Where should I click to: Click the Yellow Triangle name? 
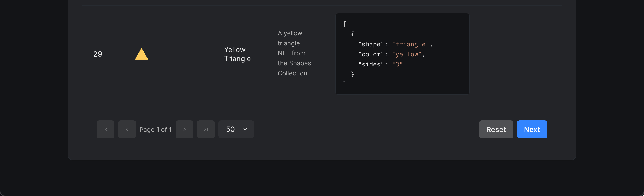pos(237,54)
